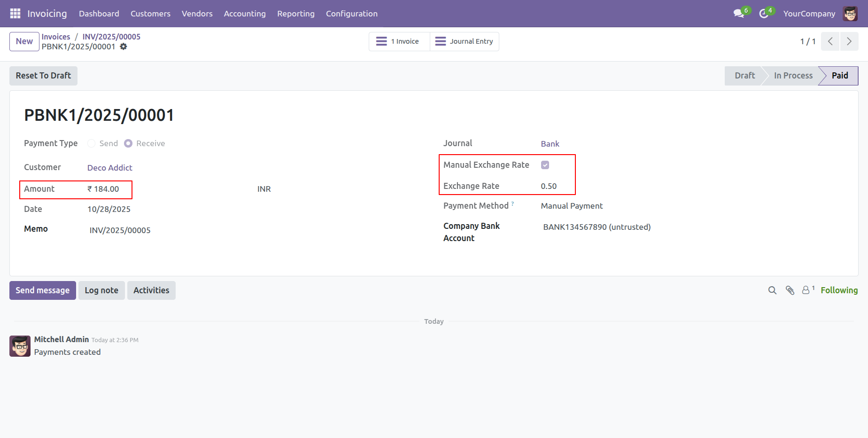The image size is (868, 438).
Task: Open the Customers menu
Action: (x=150, y=14)
